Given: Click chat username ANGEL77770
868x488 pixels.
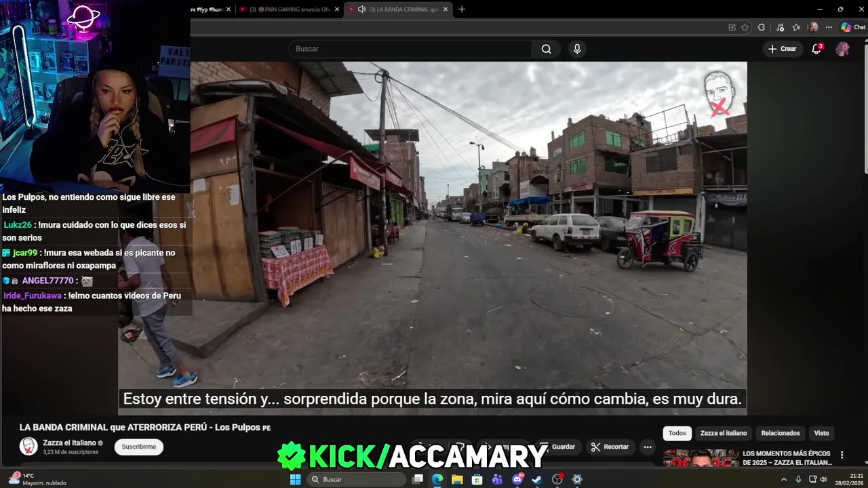Looking at the screenshot, I should (47, 281).
